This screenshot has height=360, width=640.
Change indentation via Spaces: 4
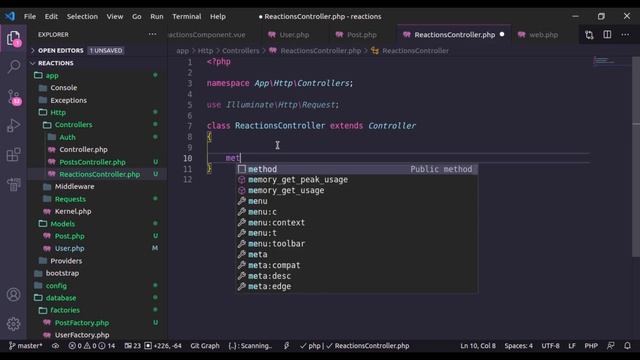(x=518, y=346)
